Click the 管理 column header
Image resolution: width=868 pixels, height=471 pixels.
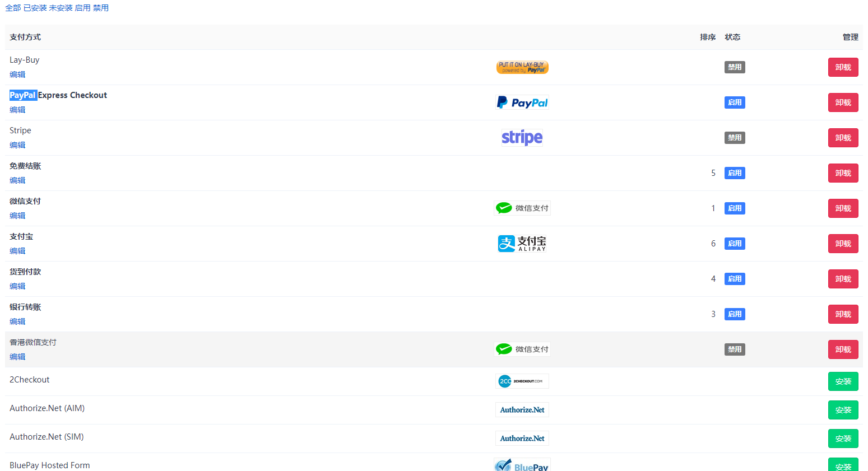point(851,37)
